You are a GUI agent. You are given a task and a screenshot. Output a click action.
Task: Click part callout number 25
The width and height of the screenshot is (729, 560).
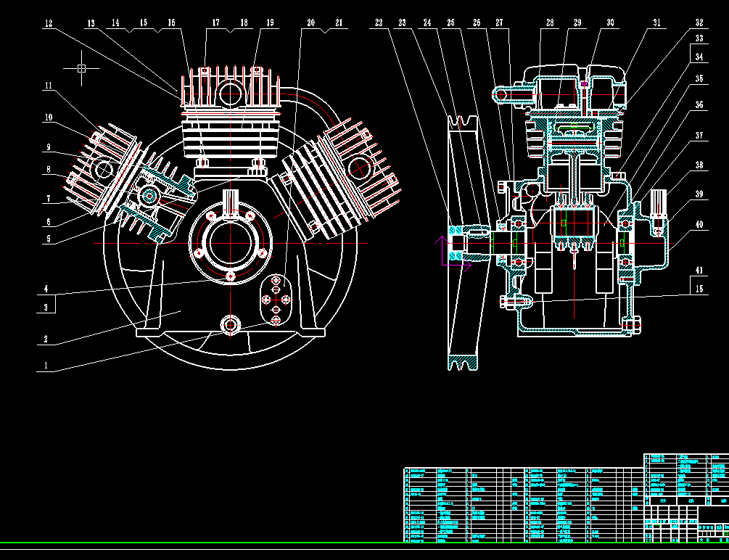pyautogui.click(x=450, y=22)
